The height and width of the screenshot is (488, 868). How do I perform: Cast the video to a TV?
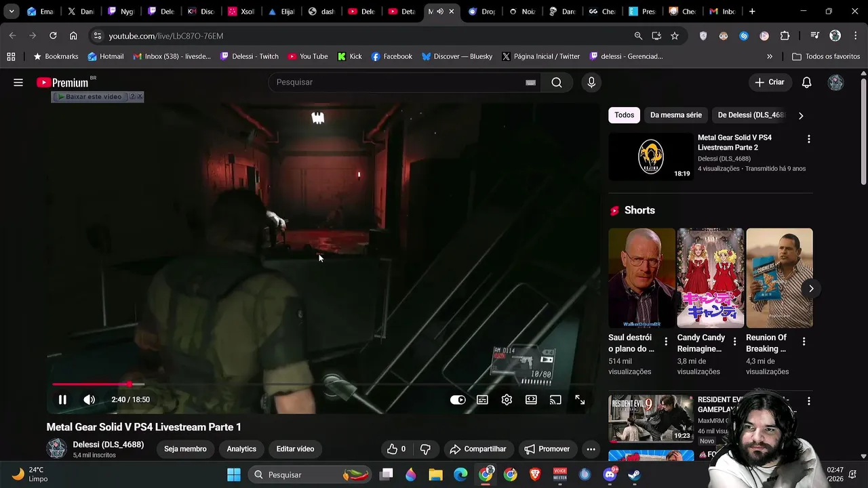click(555, 400)
